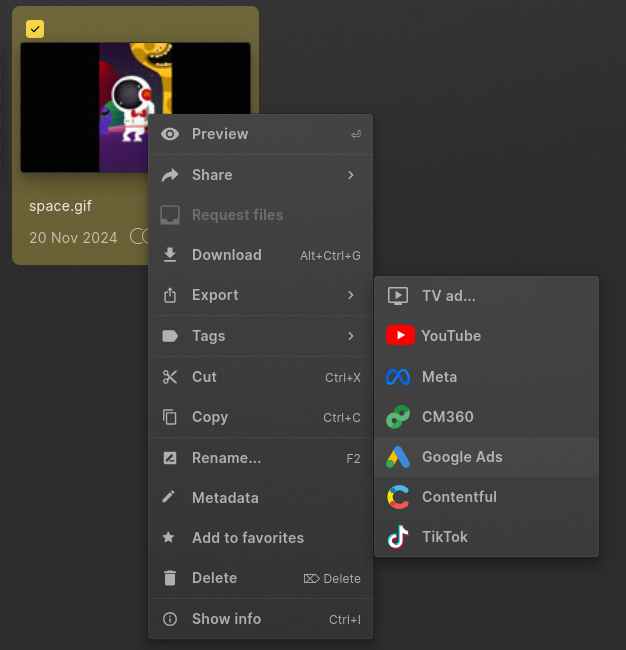The height and width of the screenshot is (650, 626).
Task: Choose TV ad... export option
Action: (x=487, y=296)
